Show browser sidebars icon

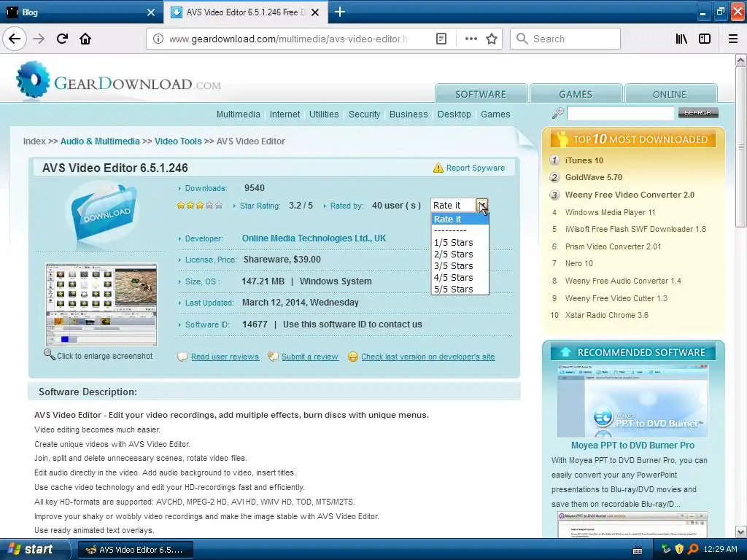pos(705,39)
